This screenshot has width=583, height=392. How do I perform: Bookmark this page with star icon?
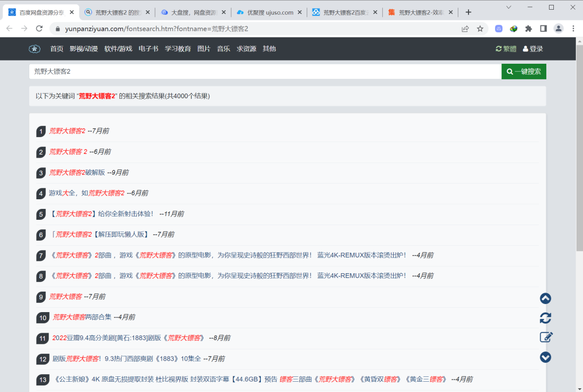(480, 29)
